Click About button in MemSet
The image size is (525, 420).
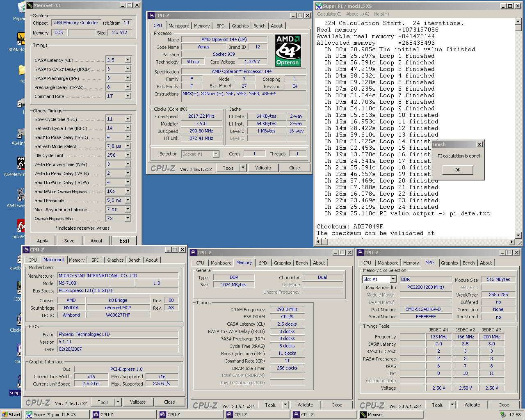click(96, 241)
